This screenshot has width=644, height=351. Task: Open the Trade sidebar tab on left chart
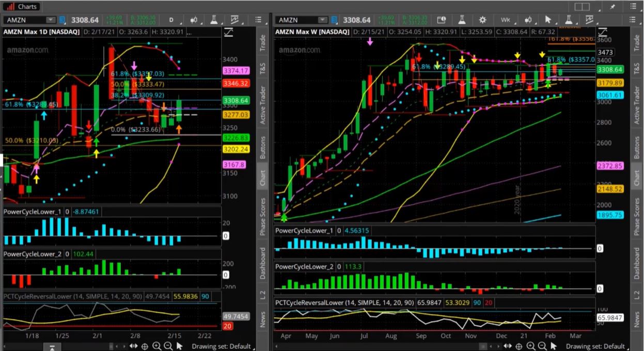pos(262,43)
